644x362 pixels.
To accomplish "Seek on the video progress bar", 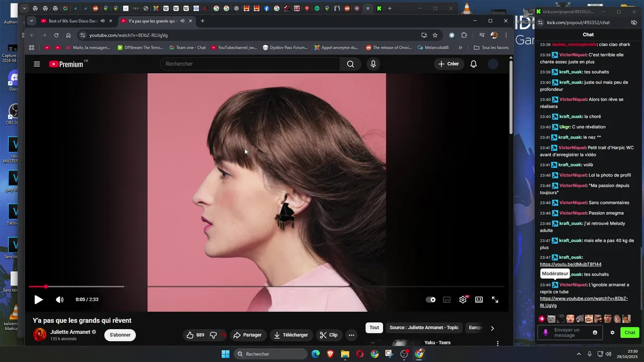I will (x=266, y=287).
